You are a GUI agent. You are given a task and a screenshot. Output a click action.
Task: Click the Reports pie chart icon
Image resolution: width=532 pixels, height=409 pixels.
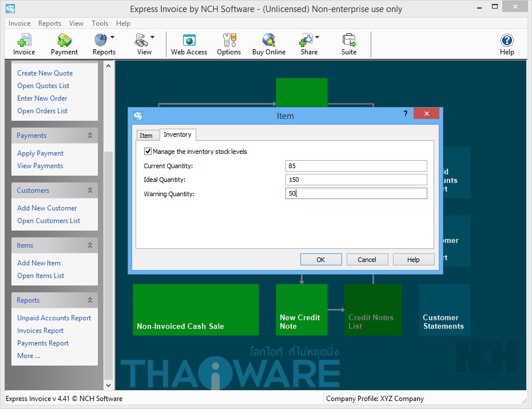pyautogui.click(x=100, y=40)
